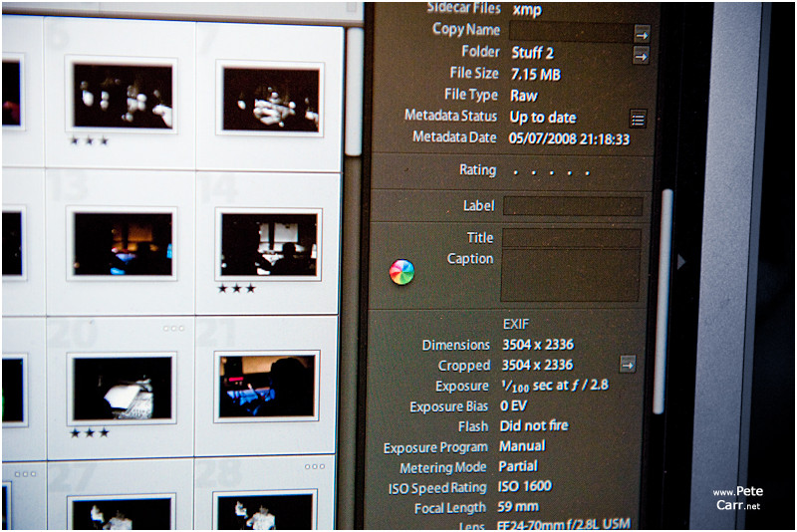This screenshot has width=797, height=532.
Task: Click the three-dot badge on grid cell 28
Action: 315,466
